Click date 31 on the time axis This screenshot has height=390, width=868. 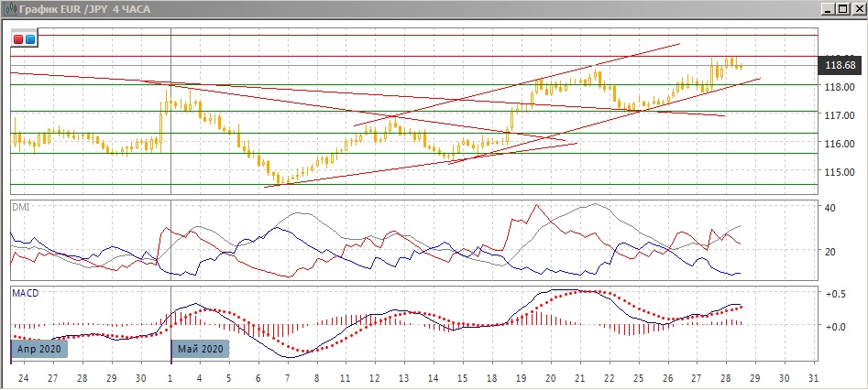[813, 378]
